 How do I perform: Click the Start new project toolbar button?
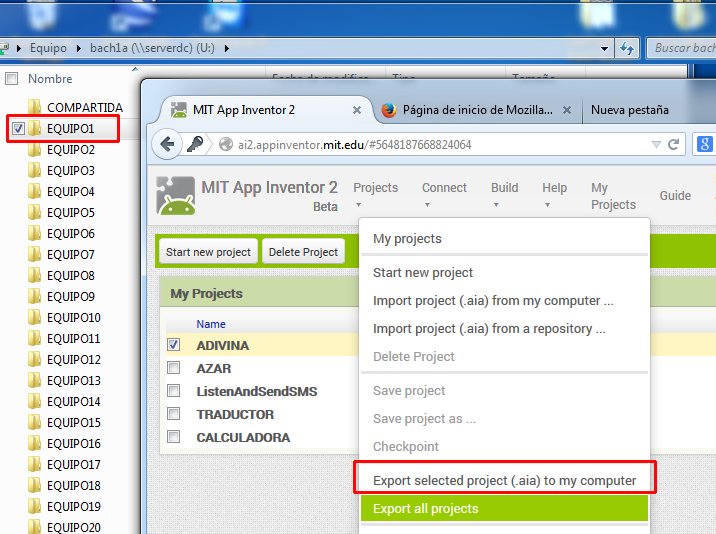(x=208, y=252)
